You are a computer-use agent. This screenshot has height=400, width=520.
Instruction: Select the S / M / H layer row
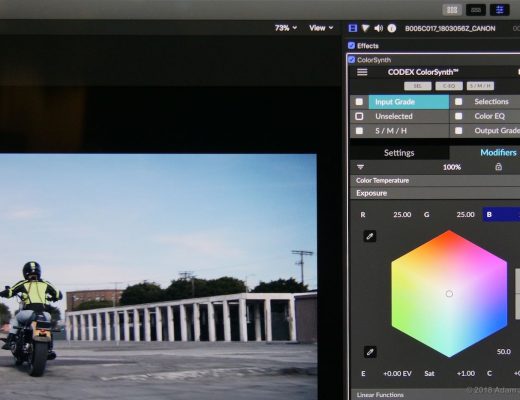pos(409,131)
